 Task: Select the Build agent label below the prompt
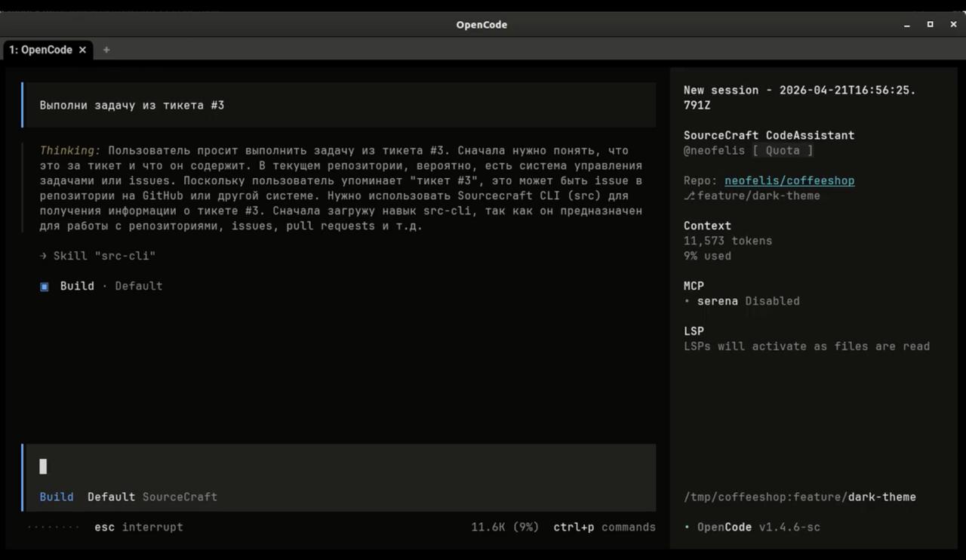pos(57,497)
